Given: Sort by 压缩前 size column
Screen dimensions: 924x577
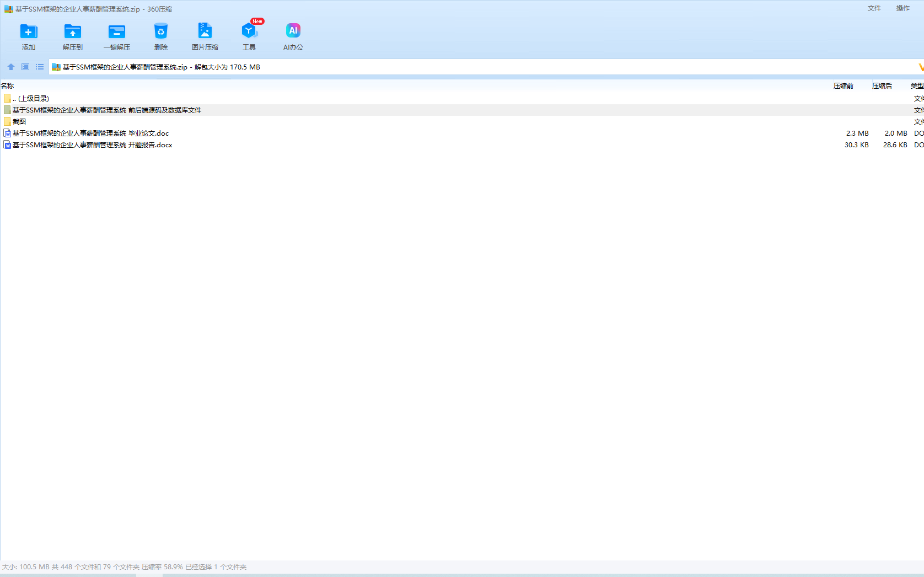Looking at the screenshot, I should 843,86.
